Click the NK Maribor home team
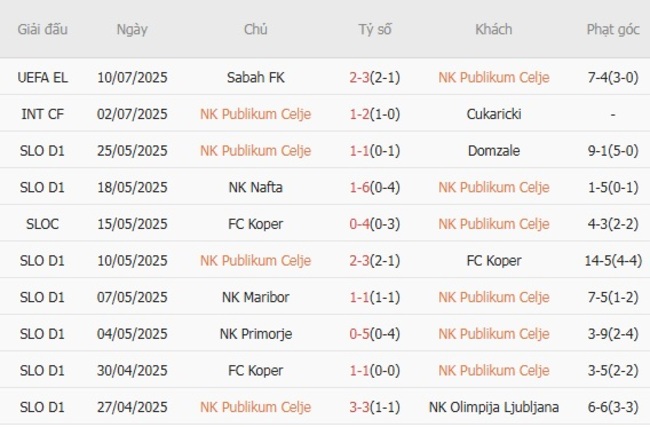This screenshot has height=427, width=650. point(255,297)
